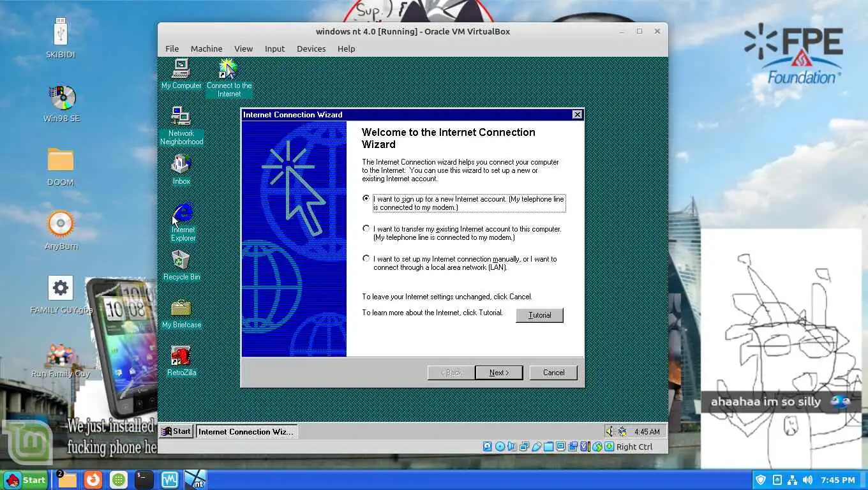Click the VirtualBox keyboard capture arrow indicator

coord(609,447)
